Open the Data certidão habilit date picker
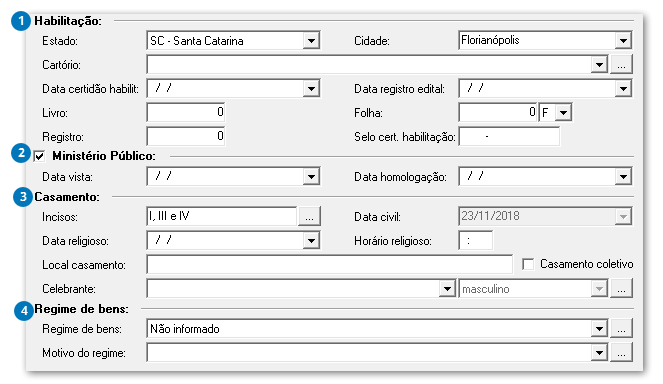Viewport: 663px width, 384px height. (311, 89)
